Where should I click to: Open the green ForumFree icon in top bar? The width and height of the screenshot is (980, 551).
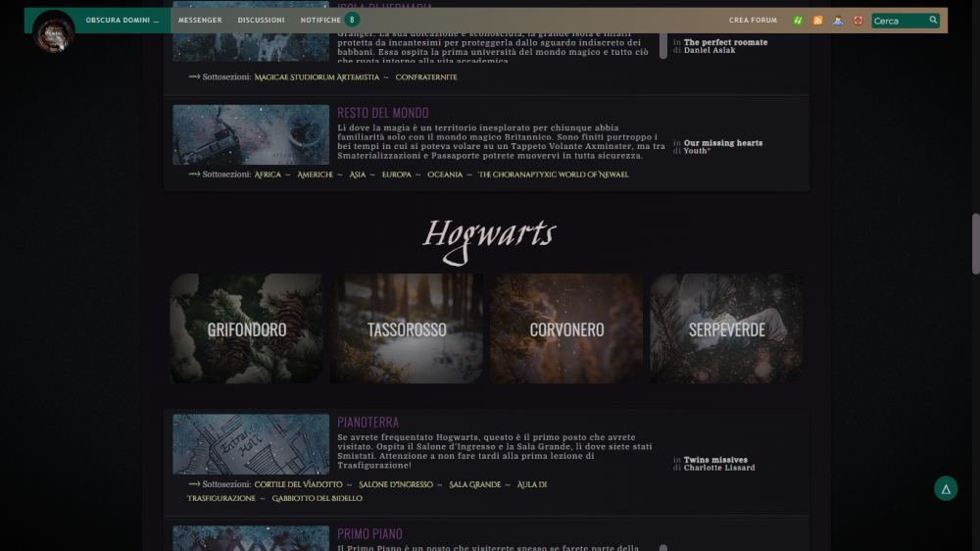click(x=798, y=21)
